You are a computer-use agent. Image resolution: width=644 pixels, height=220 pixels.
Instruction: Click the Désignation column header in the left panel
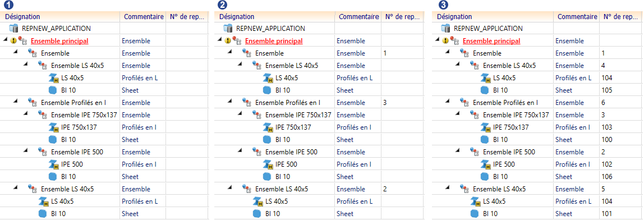[x=61, y=17]
